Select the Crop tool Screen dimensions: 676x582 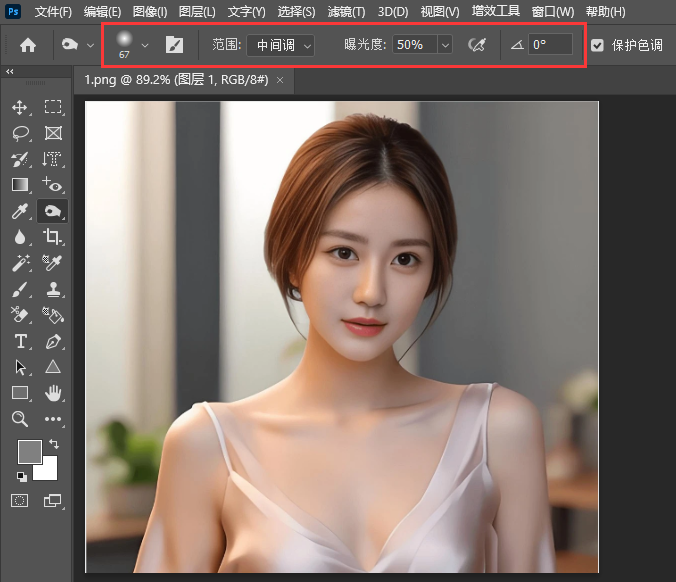coord(53,237)
